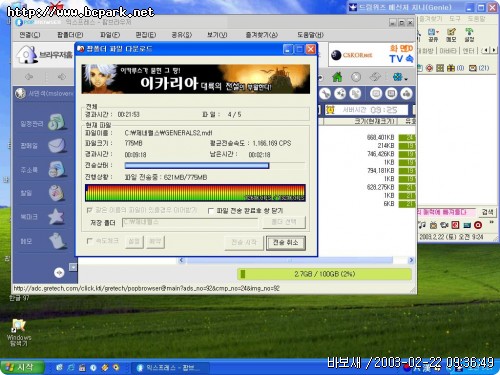
Task: Open the 팝폴더(P) menu
Action: [70, 35]
